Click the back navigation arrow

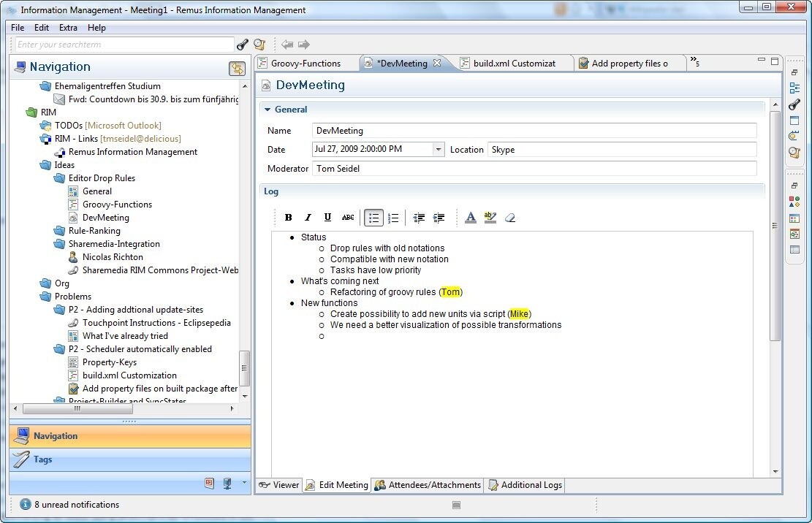[287, 45]
